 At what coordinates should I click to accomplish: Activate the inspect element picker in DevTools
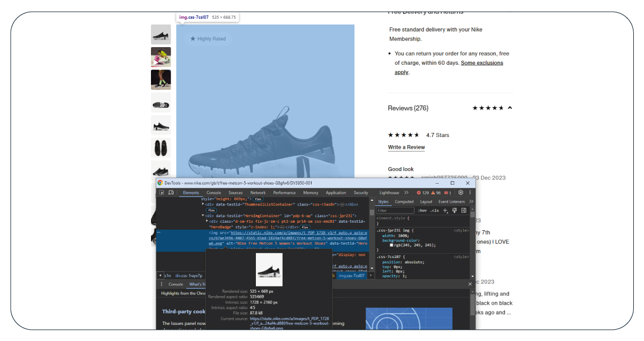tap(162, 193)
